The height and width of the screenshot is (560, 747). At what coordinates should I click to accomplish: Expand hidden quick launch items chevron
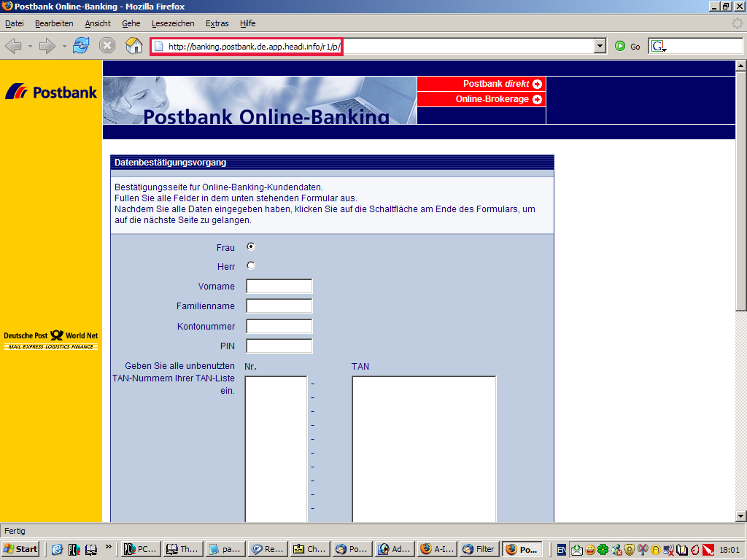(x=109, y=547)
